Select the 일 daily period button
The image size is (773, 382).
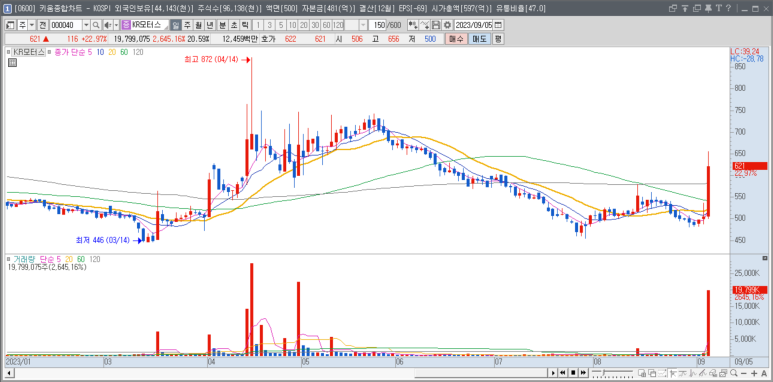(175, 25)
